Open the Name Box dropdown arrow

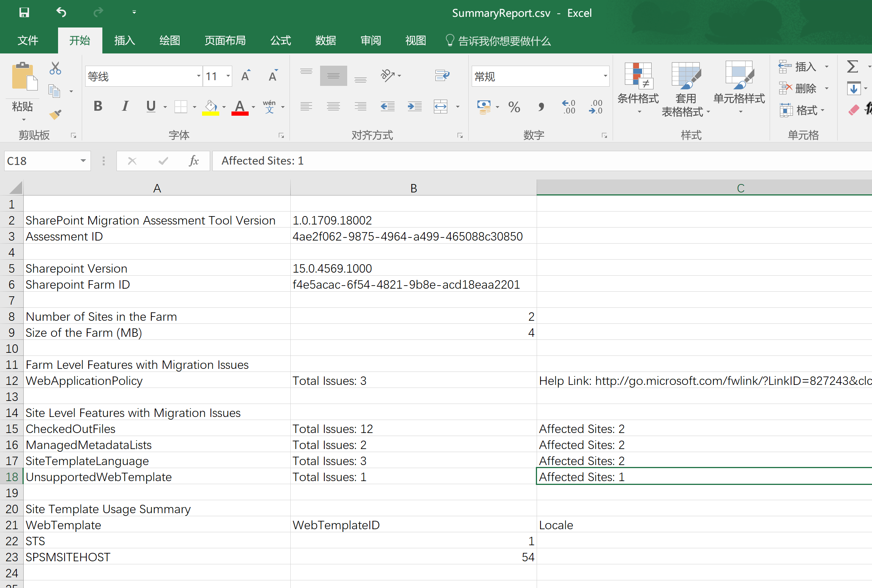[x=83, y=161]
